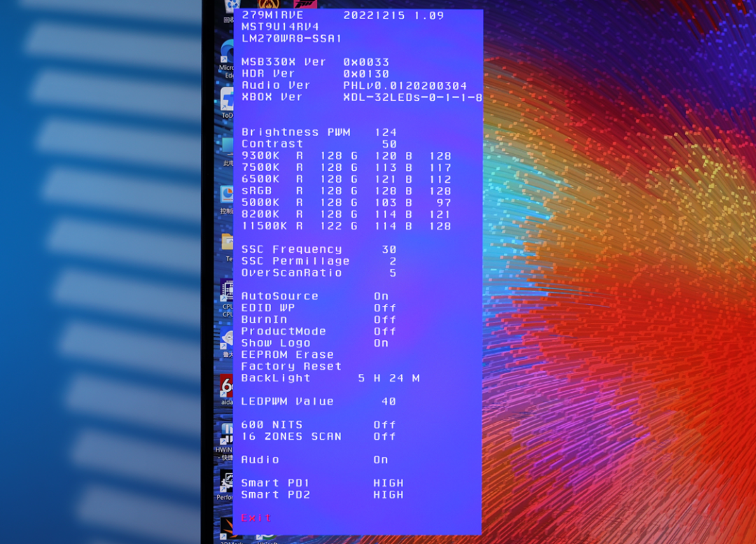756x544 pixels.
Task: Select the 11500K color temperature row
Action: (x=346, y=225)
